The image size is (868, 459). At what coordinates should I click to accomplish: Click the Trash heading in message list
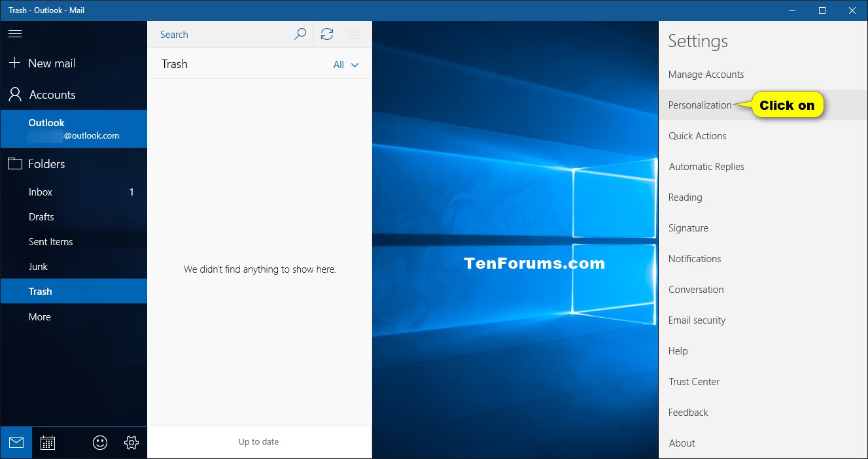click(175, 64)
